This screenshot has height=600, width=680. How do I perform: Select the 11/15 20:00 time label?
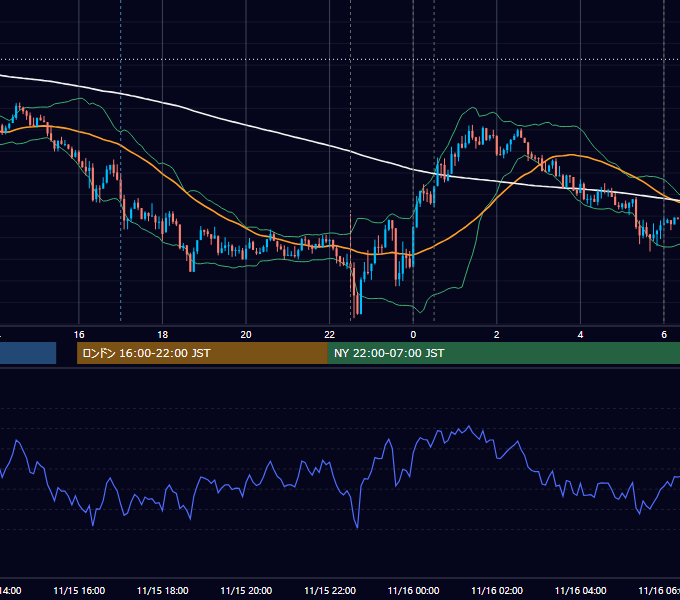tap(246, 590)
